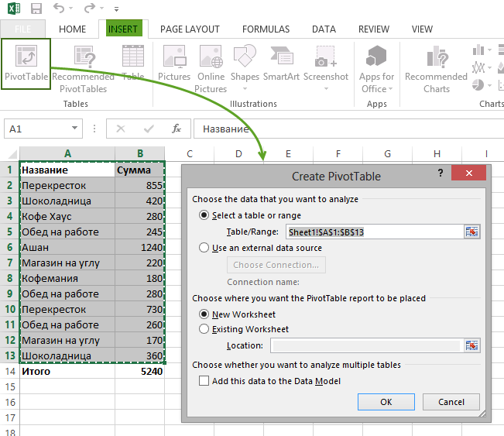504x436 pixels.
Task: Switch to the PAGE LAYOUT tab
Action: 190,29
